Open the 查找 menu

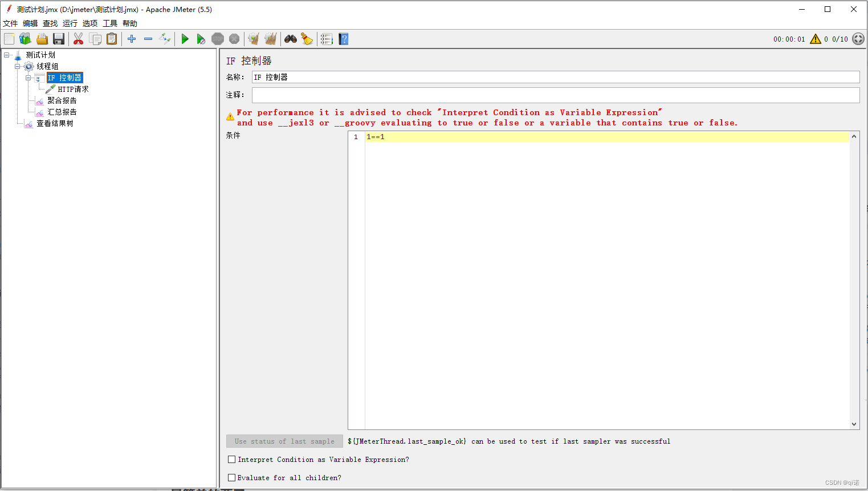[50, 23]
